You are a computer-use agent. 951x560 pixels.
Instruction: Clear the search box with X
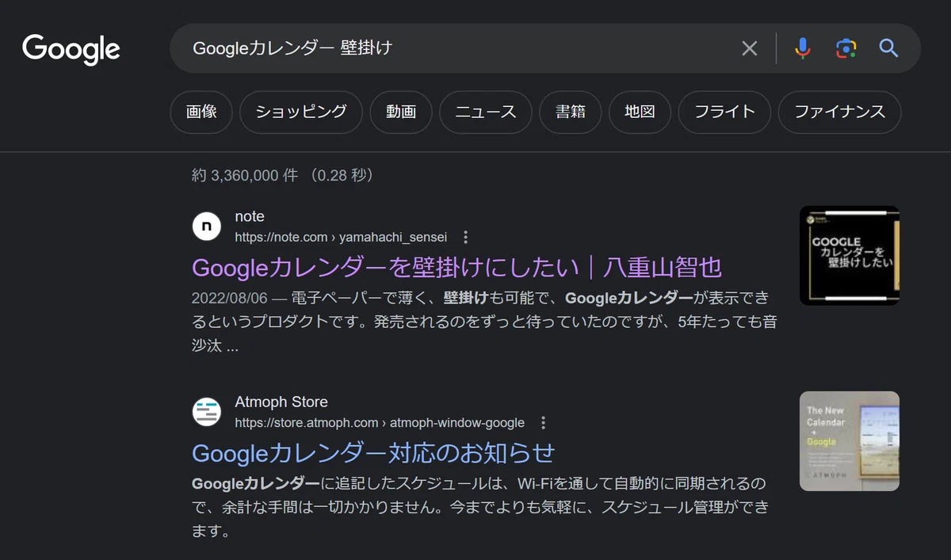click(x=749, y=48)
